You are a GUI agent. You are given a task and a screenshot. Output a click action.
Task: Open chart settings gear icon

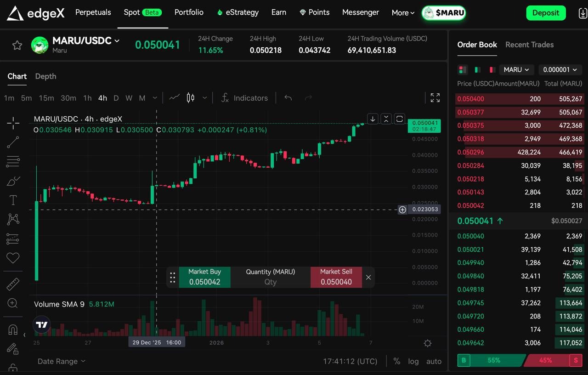pyautogui.click(x=428, y=343)
